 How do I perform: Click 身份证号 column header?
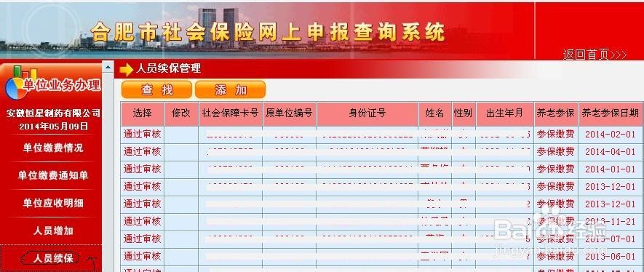click(367, 113)
